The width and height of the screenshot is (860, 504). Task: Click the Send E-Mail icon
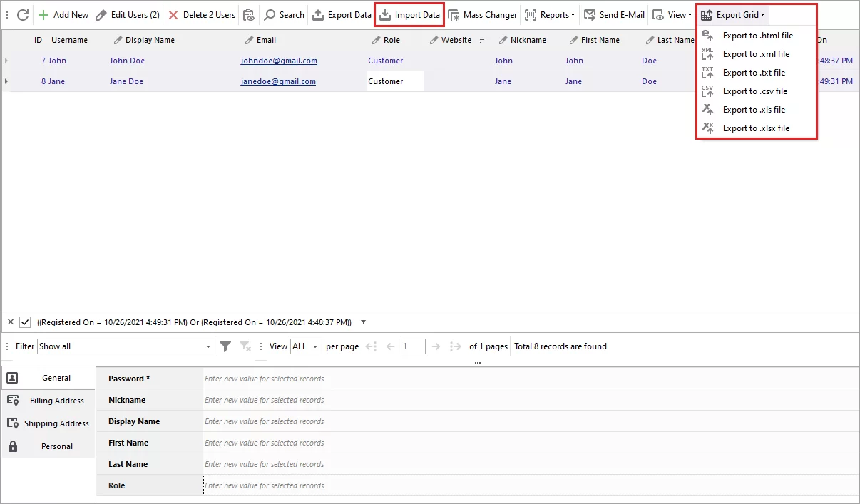(590, 14)
